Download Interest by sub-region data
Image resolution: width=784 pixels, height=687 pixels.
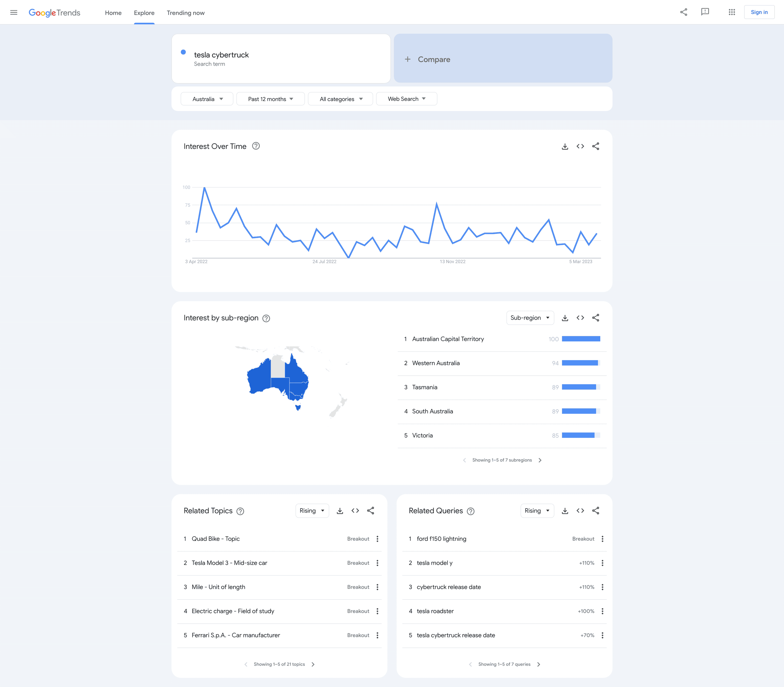[565, 318]
